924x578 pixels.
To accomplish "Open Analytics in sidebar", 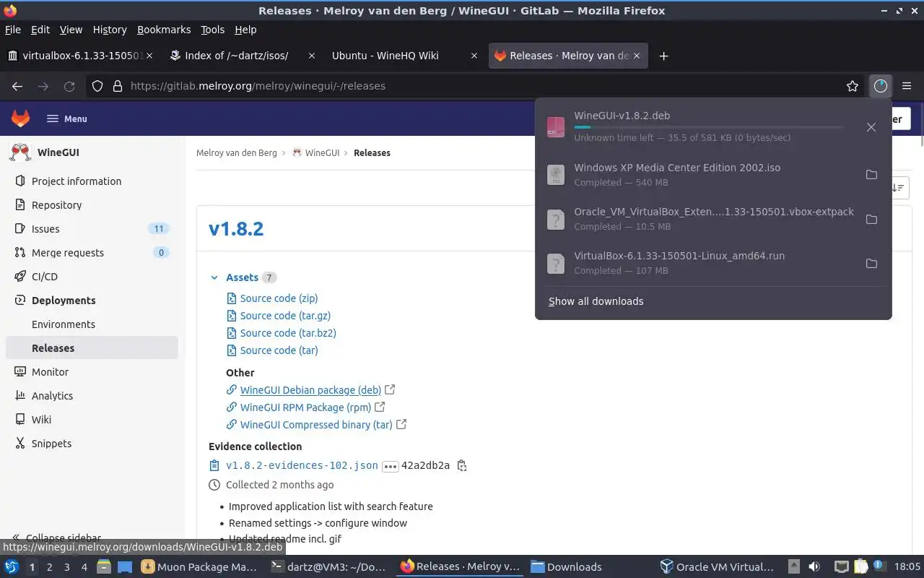I will tap(92, 396).
